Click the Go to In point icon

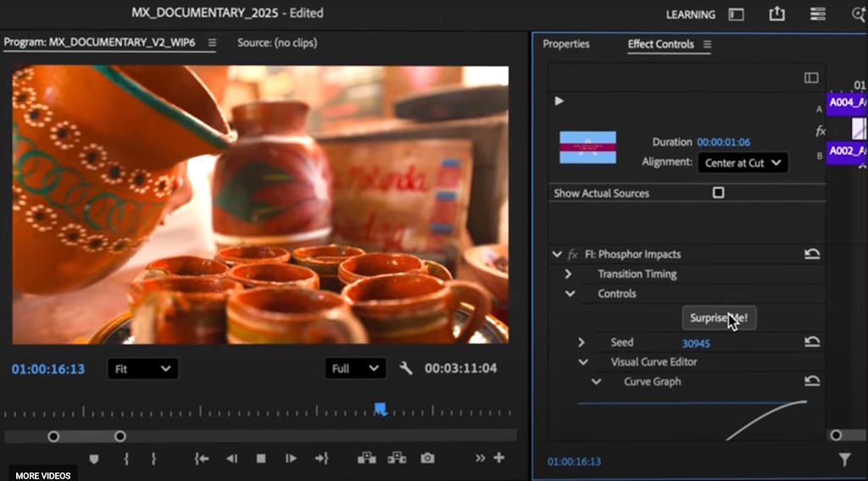pyautogui.click(x=201, y=458)
